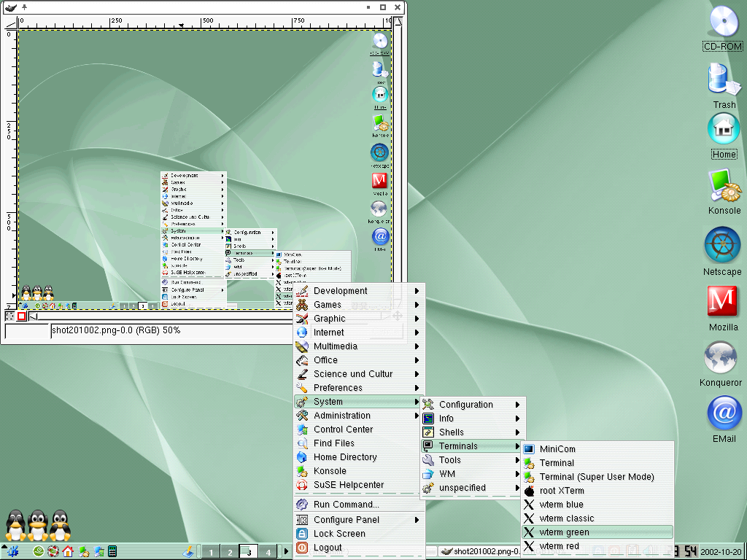Choose Run Command... from the K menu
Image resolution: width=747 pixels, height=560 pixels.
(x=359, y=505)
